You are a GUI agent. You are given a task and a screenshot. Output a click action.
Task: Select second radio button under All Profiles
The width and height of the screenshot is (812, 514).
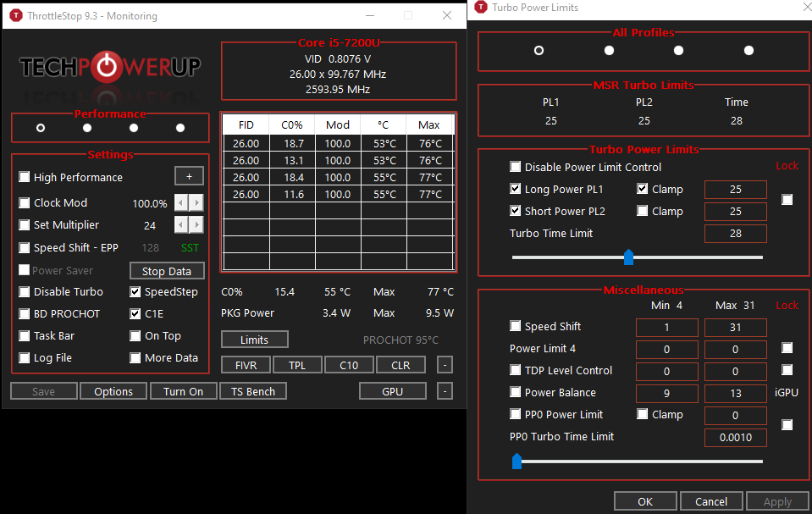609,50
